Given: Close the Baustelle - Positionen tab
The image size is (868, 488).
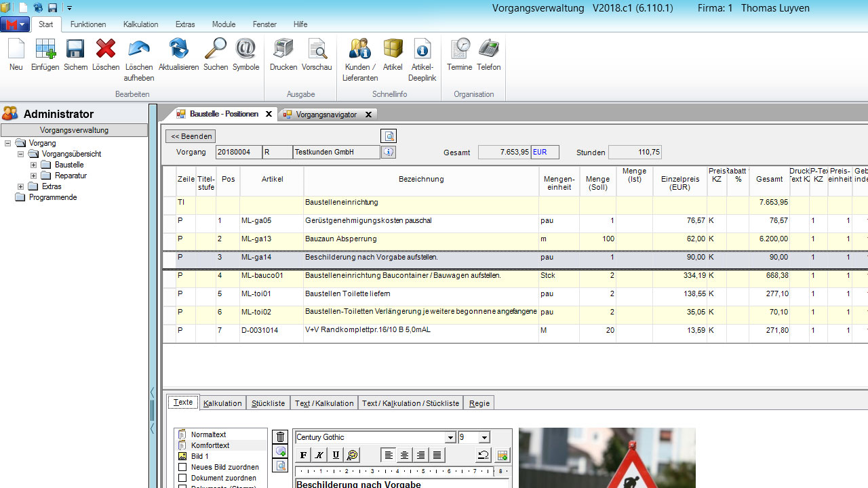Looking at the screenshot, I should point(269,114).
